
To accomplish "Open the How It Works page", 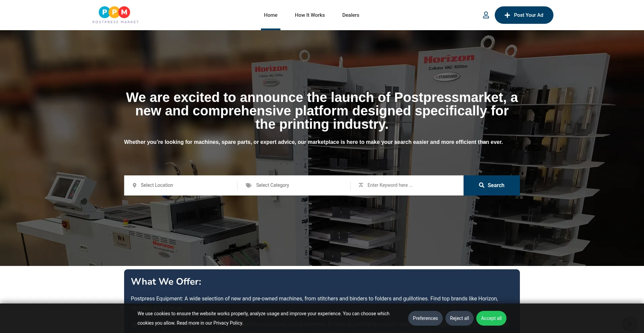I will pyautogui.click(x=310, y=15).
